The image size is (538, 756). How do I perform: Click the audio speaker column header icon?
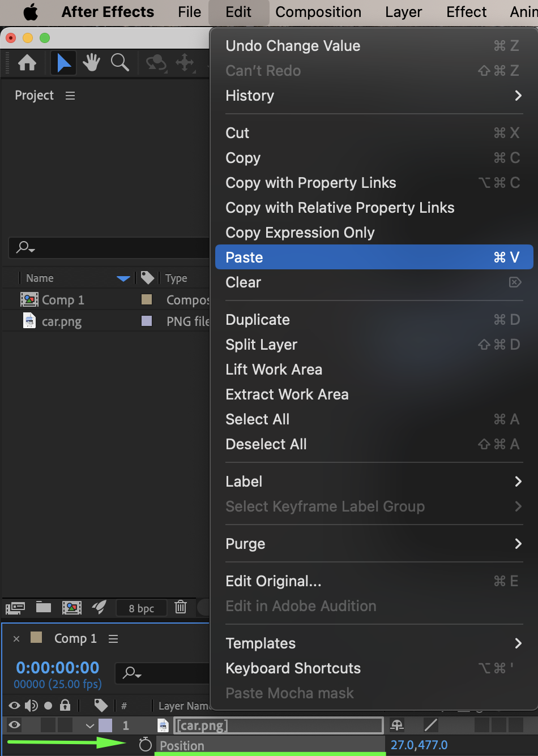click(31, 705)
